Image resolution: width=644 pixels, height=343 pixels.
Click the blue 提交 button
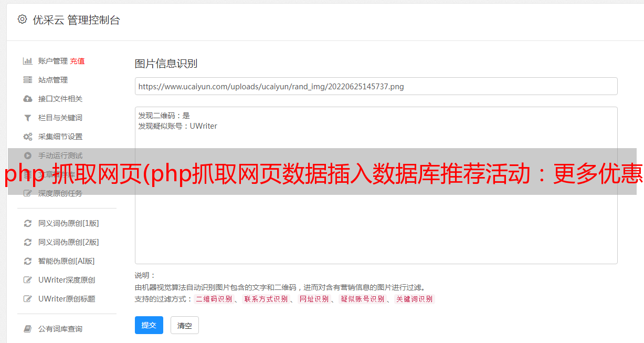(x=149, y=325)
